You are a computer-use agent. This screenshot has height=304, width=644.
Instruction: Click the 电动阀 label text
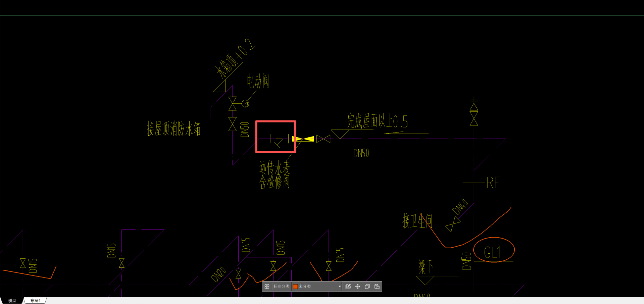258,82
